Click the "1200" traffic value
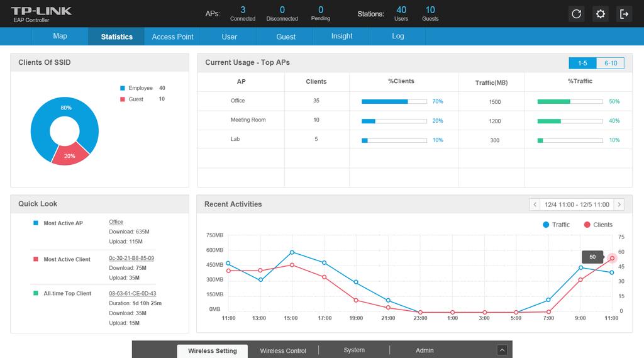This screenshot has width=644, height=358. [x=494, y=121]
